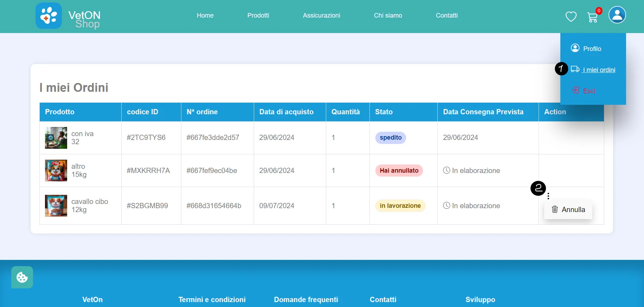This screenshot has height=307, width=644.
Task: Click the user account avatar icon
Action: click(617, 15)
